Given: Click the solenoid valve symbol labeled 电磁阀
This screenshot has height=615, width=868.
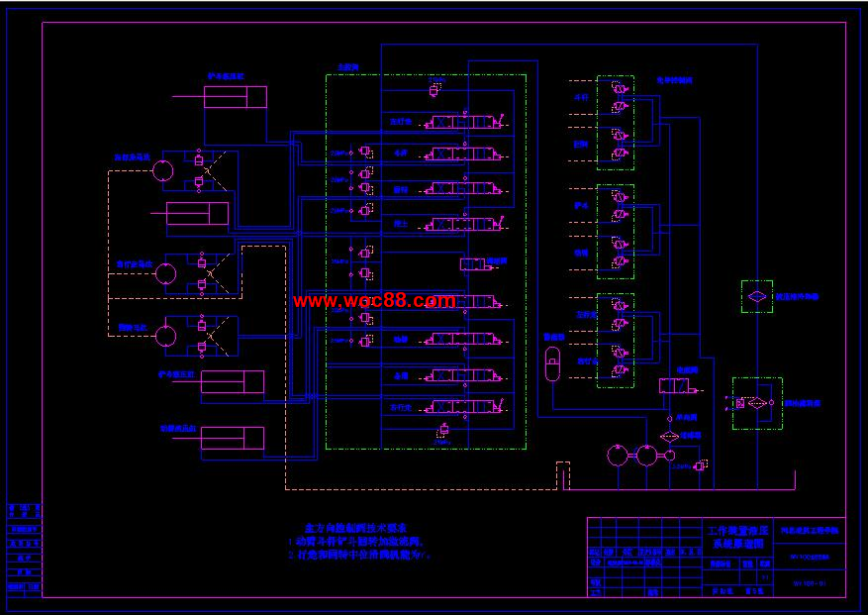Looking at the screenshot, I should [678, 386].
